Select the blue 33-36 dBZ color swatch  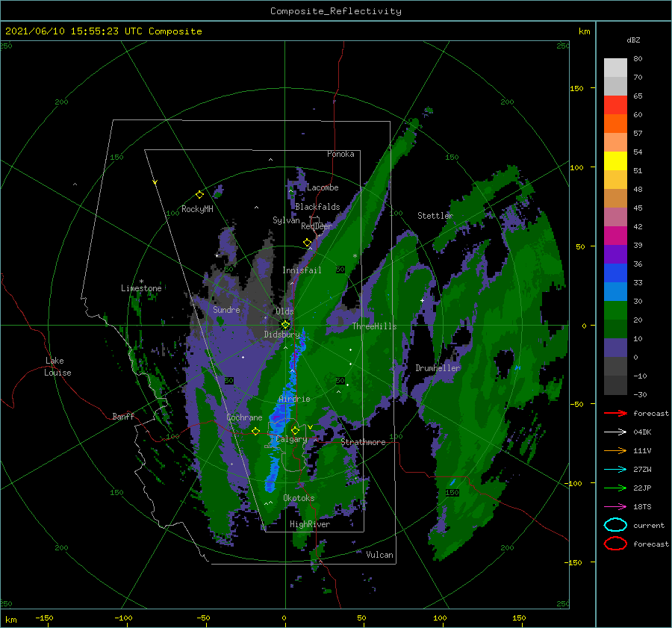click(x=615, y=273)
